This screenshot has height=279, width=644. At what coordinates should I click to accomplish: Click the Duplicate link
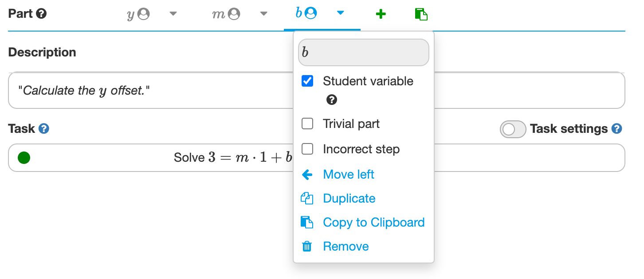(x=349, y=198)
